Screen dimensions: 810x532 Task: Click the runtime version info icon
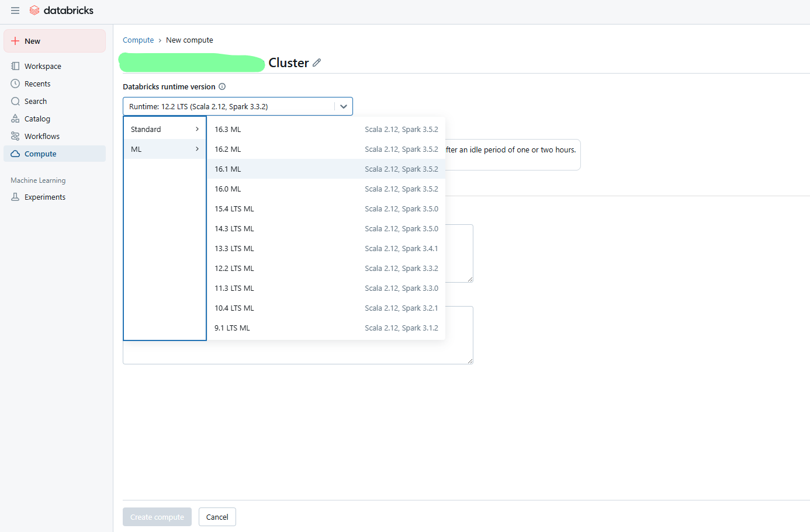coord(222,86)
